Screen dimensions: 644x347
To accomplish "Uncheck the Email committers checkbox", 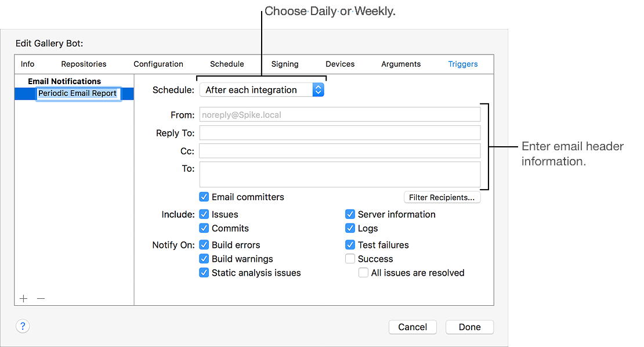I will pos(204,197).
